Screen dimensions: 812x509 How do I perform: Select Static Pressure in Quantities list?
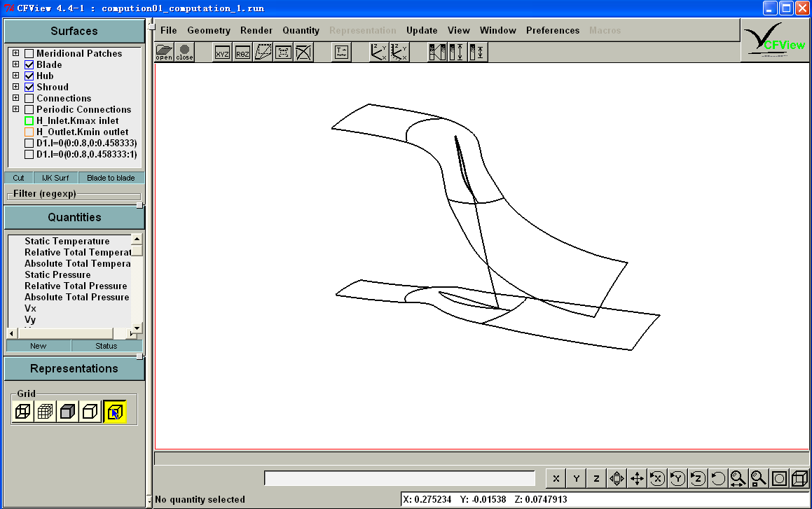pyautogui.click(x=57, y=274)
